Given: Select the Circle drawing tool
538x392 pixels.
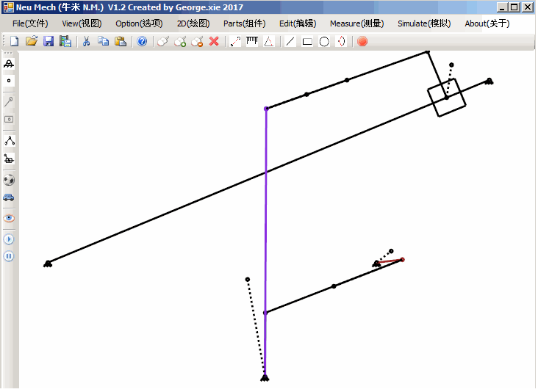Looking at the screenshot, I should coord(324,42).
